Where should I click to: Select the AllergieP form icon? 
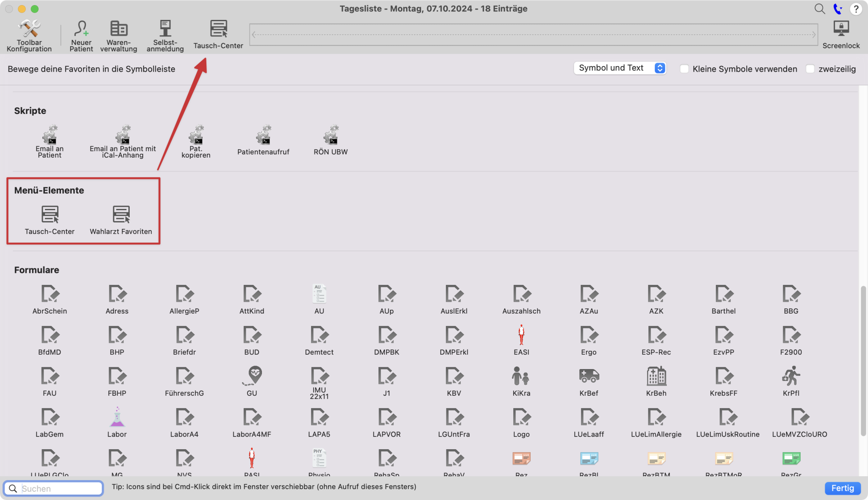(x=184, y=299)
